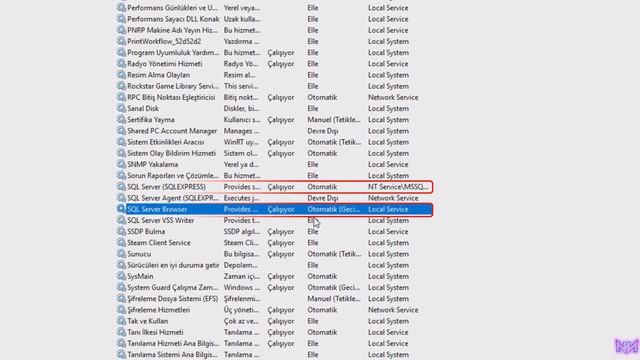Click the gear icon beside Shared PC Account Manager
Viewport: 640px width, 360px height.
pyautogui.click(x=121, y=131)
